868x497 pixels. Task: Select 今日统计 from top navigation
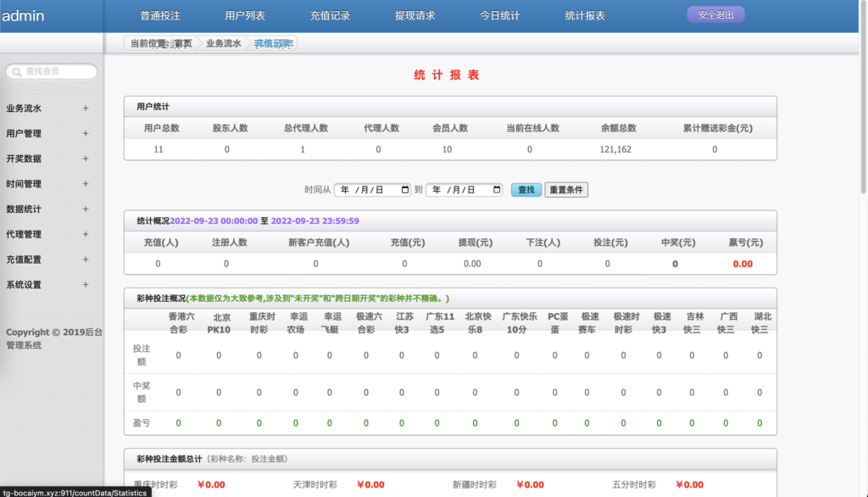pyautogui.click(x=500, y=15)
